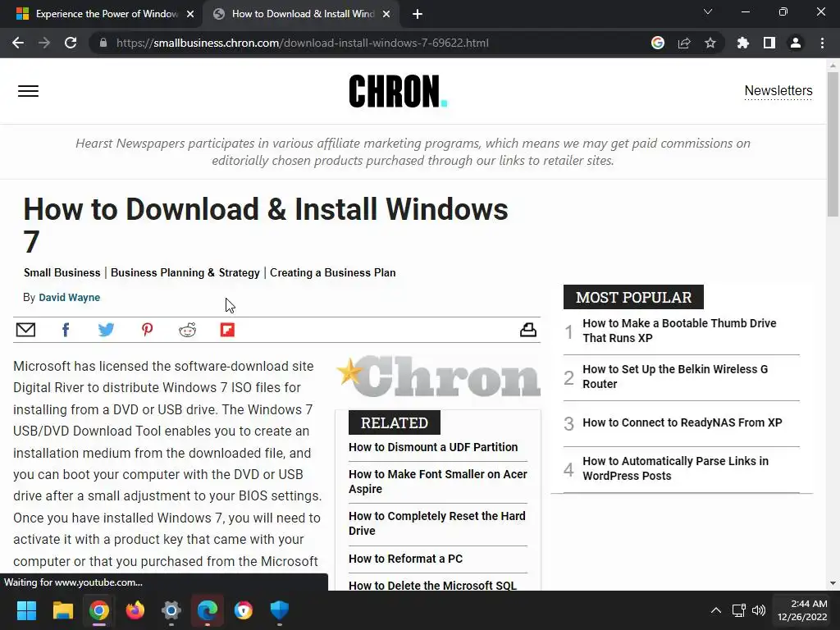Open How to Completely Reset the Hard Drive

click(x=437, y=523)
